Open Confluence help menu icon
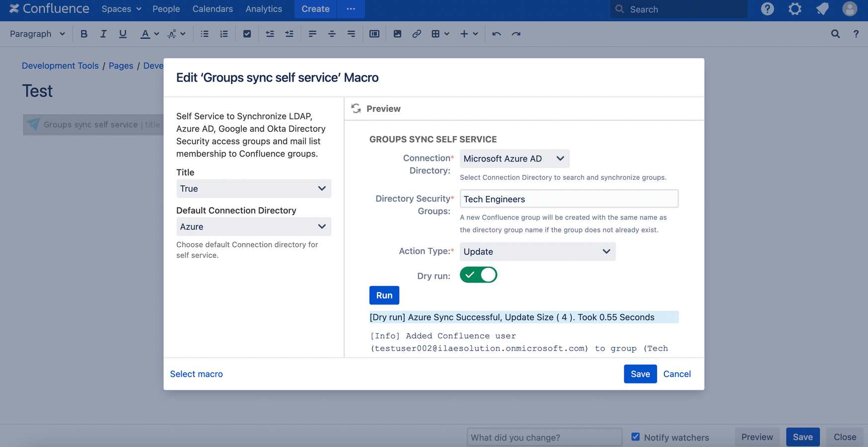The height and width of the screenshot is (447, 868). click(x=767, y=9)
